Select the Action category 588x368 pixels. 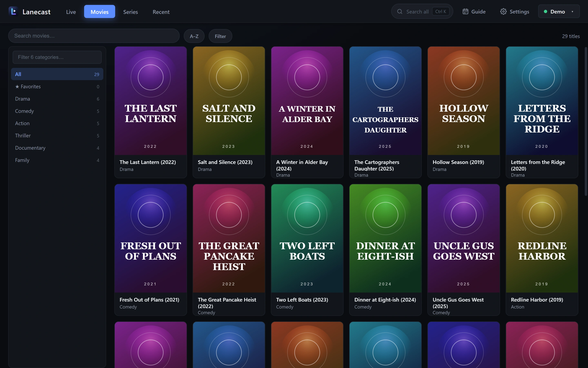[x=57, y=123]
